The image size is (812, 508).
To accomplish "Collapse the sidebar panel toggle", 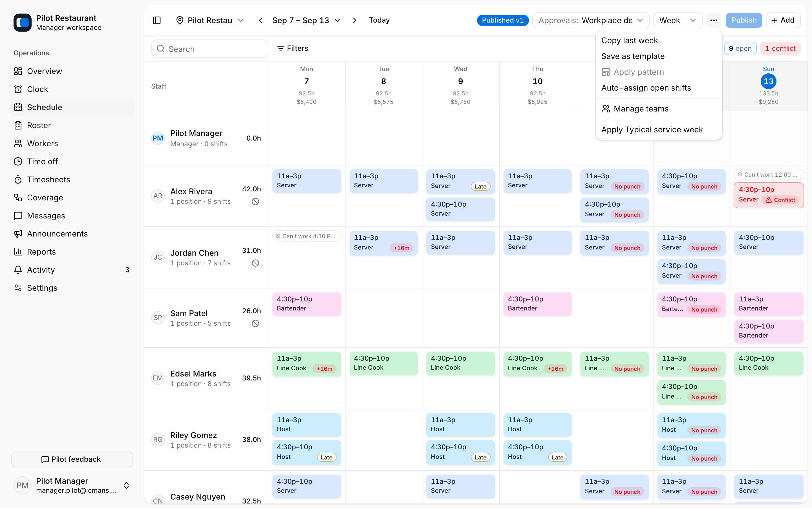I will pos(157,20).
